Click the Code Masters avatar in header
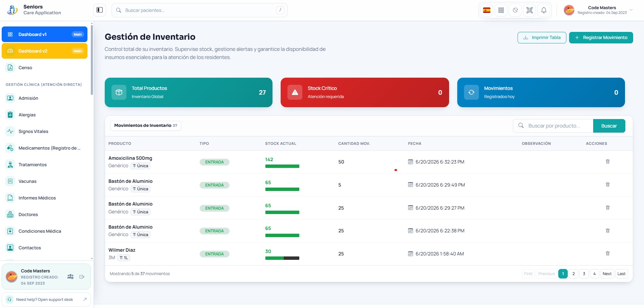 point(569,10)
